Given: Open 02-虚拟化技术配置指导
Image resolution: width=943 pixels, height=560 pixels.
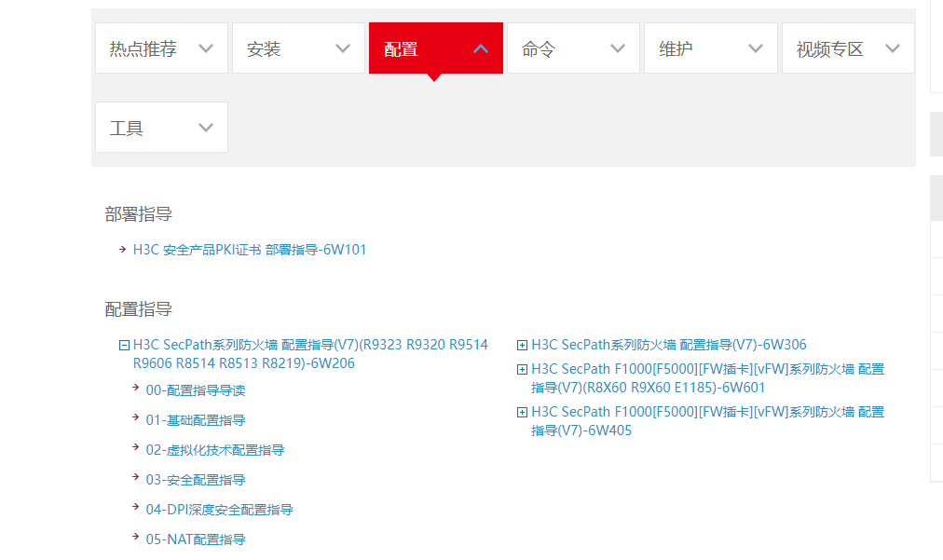Looking at the screenshot, I should [214, 450].
